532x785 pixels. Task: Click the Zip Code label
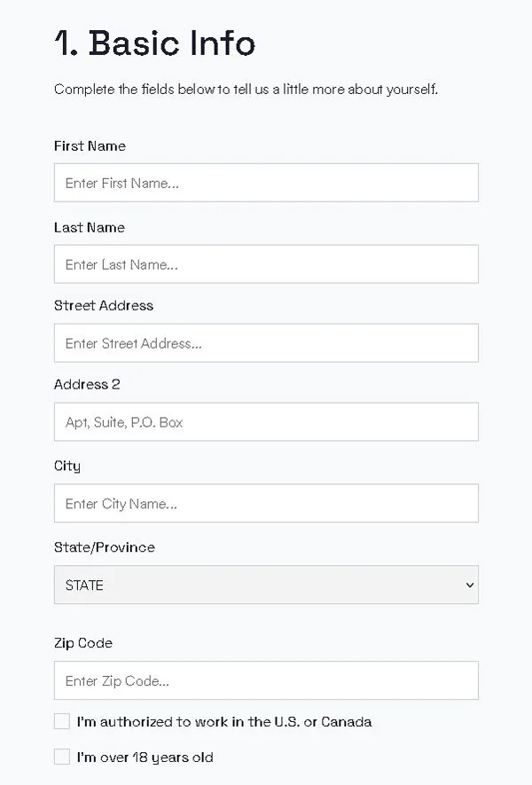83,642
